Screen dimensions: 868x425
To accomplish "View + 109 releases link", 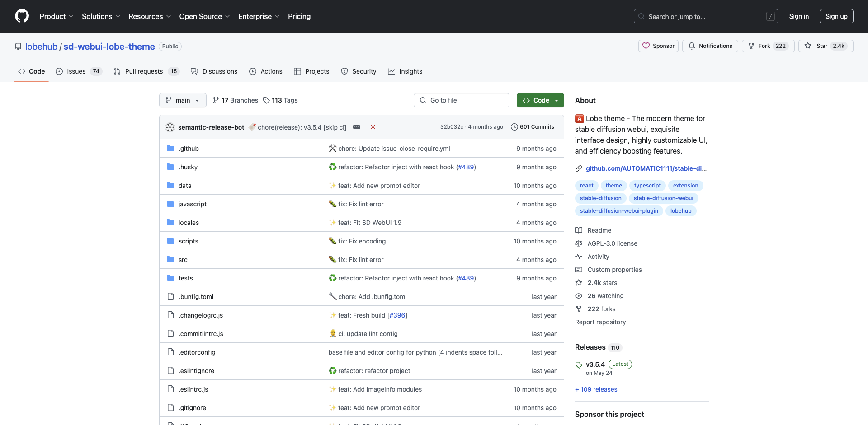I will coord(596,389).
